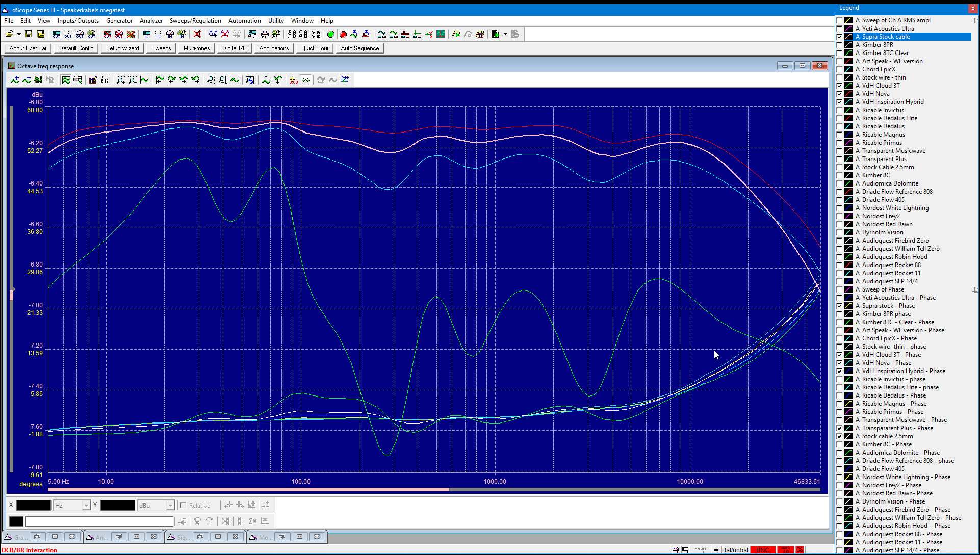Image resolution: width=980 pixels, height=555 pixels.
Task: Click the save floppy disk icon
Action: coord(29,34)
